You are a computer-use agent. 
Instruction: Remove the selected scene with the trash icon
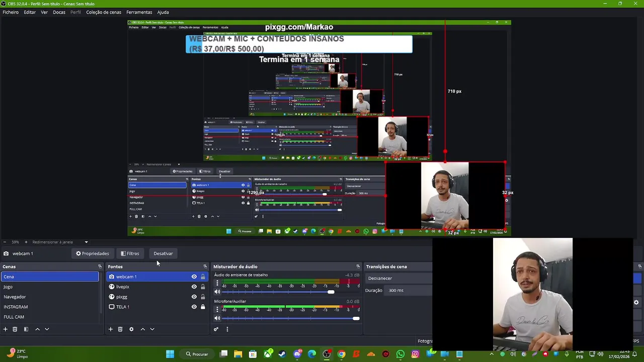(x=15, y=329)
